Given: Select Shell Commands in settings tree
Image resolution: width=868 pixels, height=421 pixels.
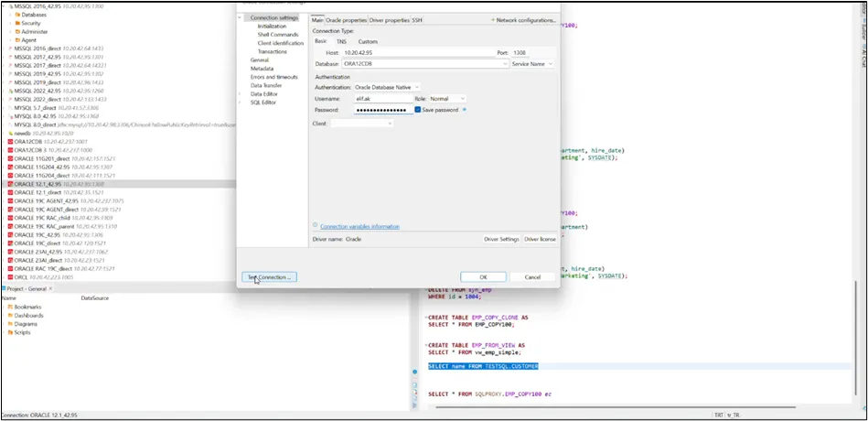Looking at the screenshot, I should (278, 35).
